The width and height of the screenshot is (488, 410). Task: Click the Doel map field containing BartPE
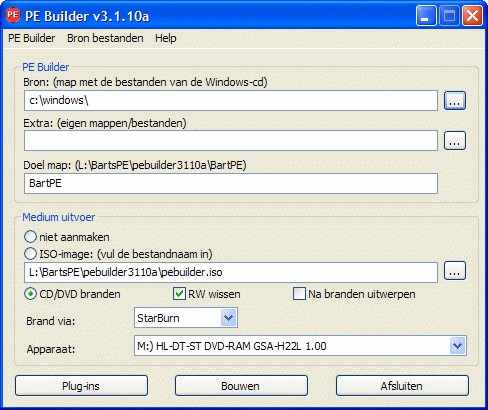(231, 183)
